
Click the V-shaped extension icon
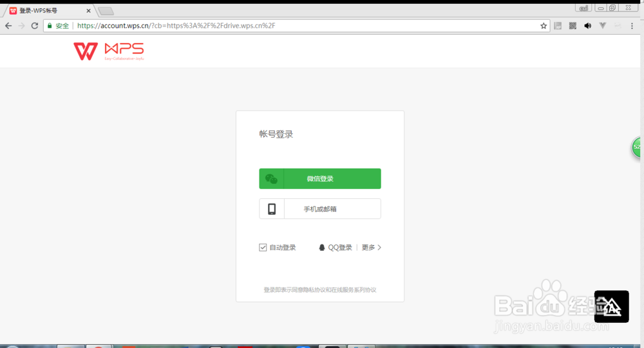603,26
